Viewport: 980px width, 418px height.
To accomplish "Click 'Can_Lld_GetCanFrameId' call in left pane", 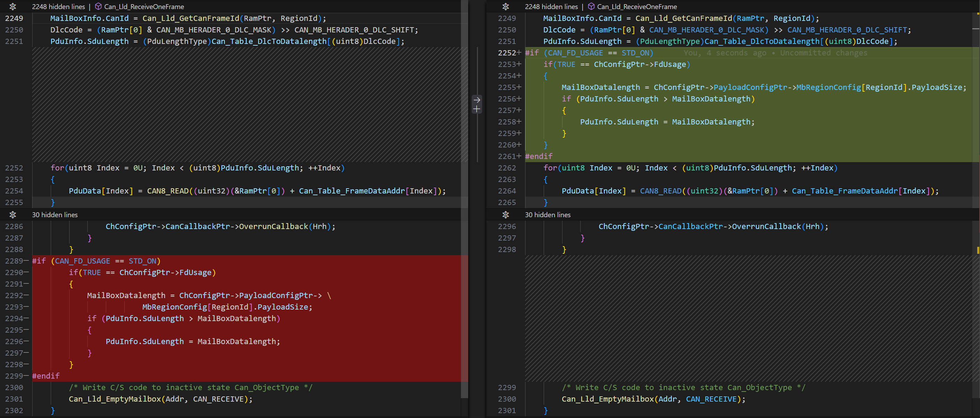I will [x=191, y=18].
